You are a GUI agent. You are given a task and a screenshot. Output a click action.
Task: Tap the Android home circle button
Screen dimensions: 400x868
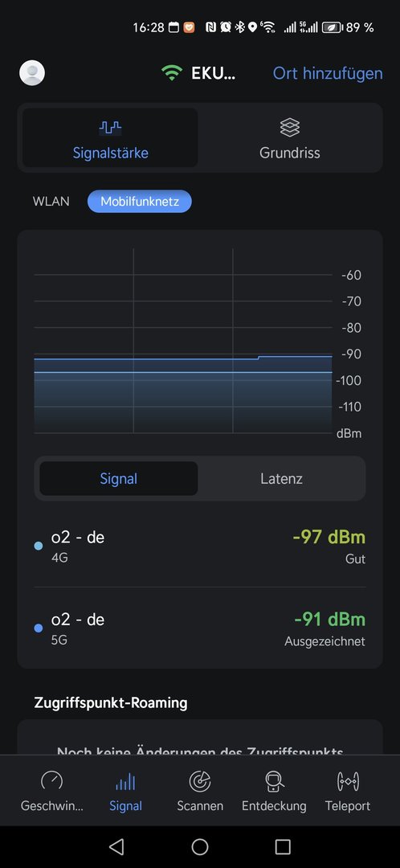tap(200, 846)
